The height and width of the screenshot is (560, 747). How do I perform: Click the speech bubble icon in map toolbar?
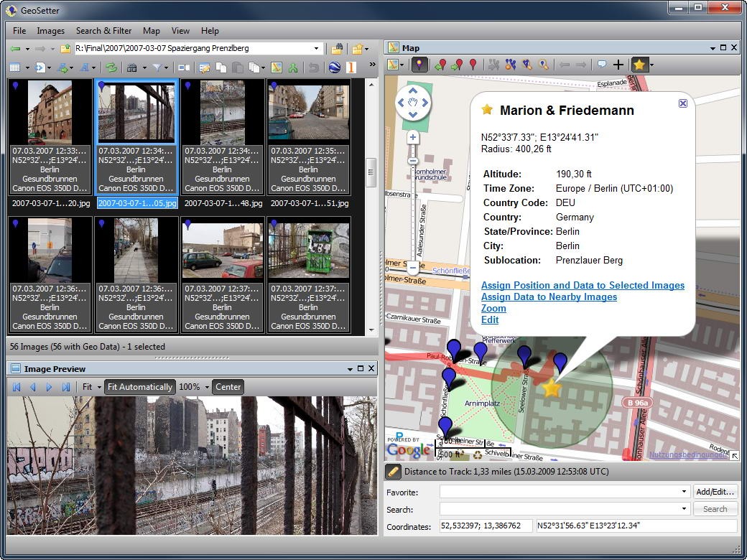[x=601, y=65]
